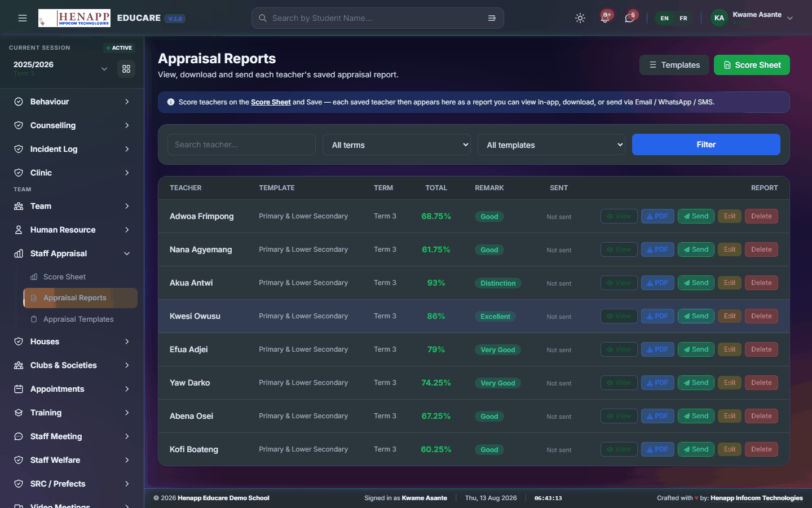Viewport: 812px width, 508px height.
Task: Click the Excellent remark badge
Action: [495, 317]
